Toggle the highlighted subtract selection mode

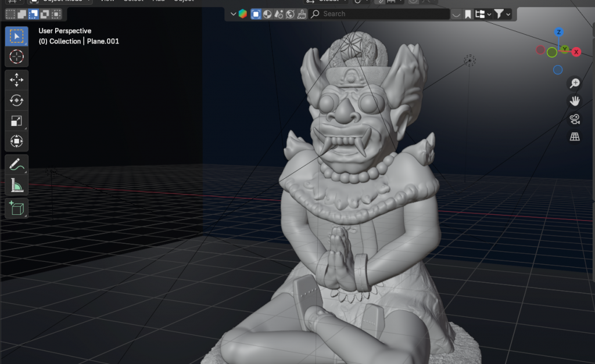[x=33, y=14]
